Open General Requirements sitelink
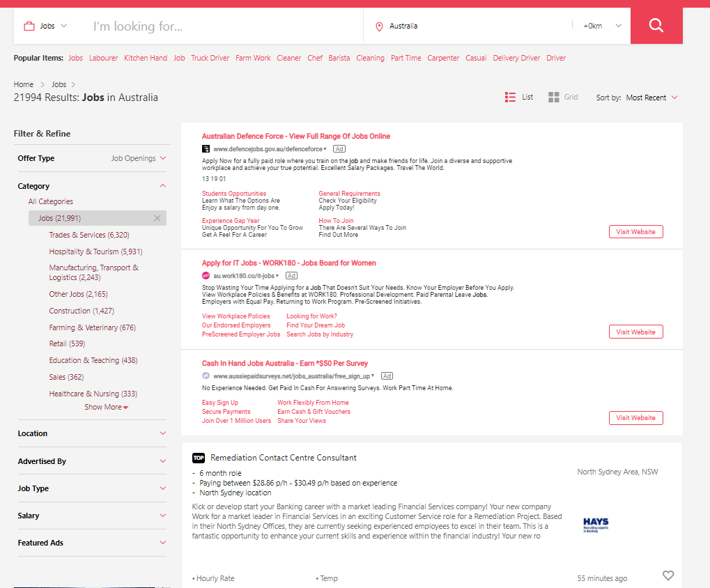Viewport: 710px width, 588px height. 350,193
